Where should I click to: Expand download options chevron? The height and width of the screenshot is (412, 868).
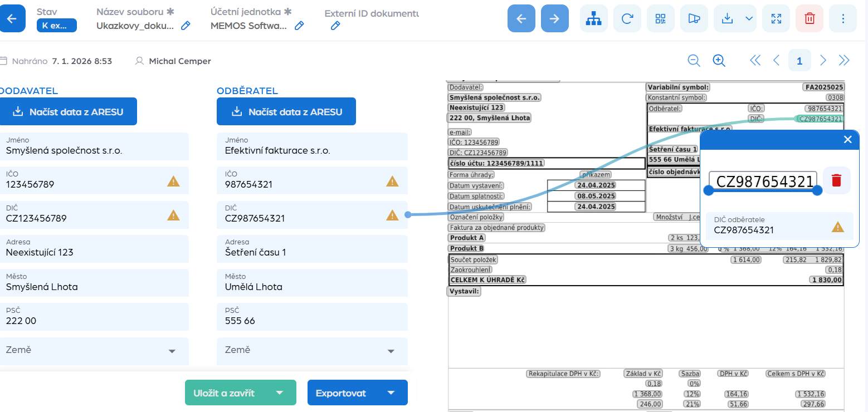(749, 18)
